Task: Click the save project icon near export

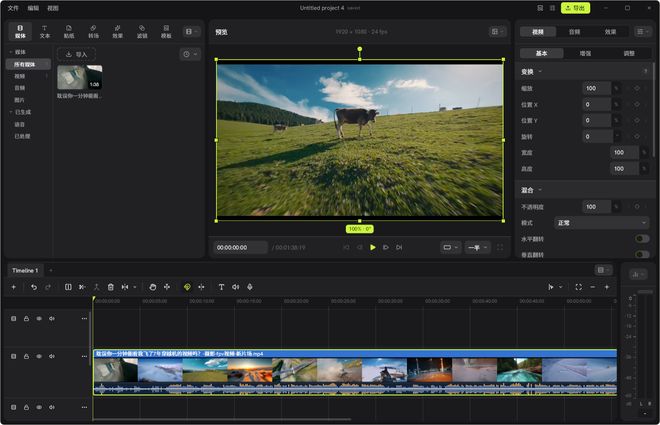Action: [x=540, y=8]
